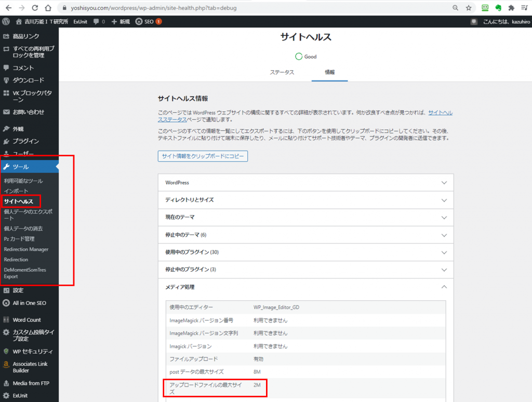The image size is (532, 402).
Task: Open Associates Link Builder in sidebar
Action: pyautogui.click(x=30, y=367)
